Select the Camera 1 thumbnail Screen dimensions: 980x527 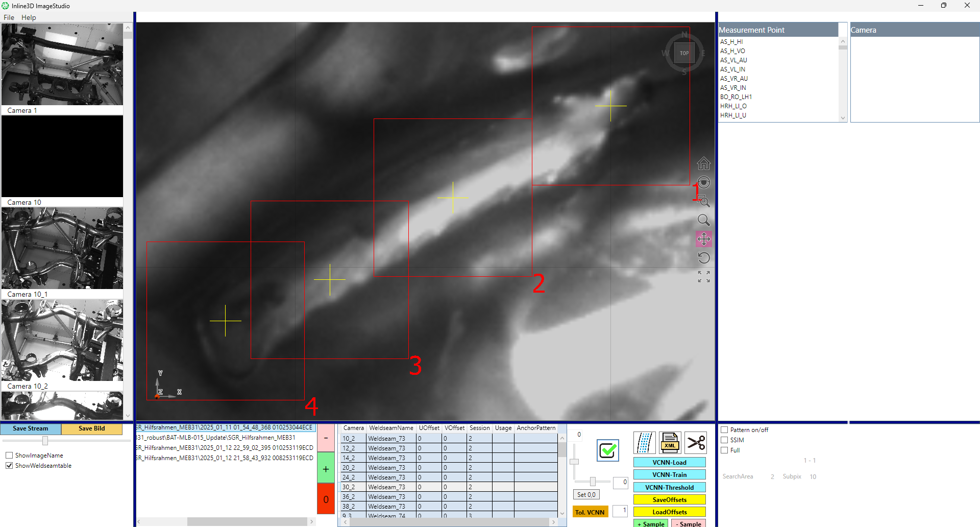[x=62, y=64]
